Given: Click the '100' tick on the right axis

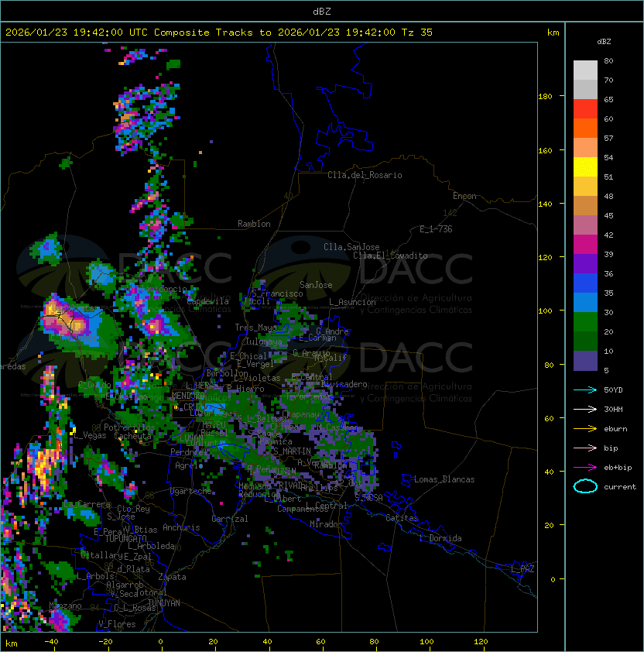Looking at the screenshot, I should pos(545,311).
